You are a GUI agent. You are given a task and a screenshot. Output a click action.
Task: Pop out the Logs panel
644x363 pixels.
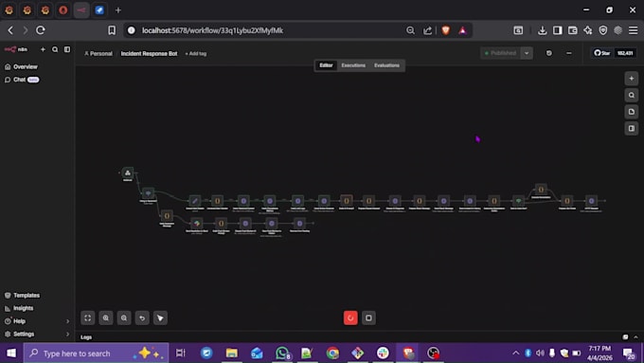tap(625, 337)
